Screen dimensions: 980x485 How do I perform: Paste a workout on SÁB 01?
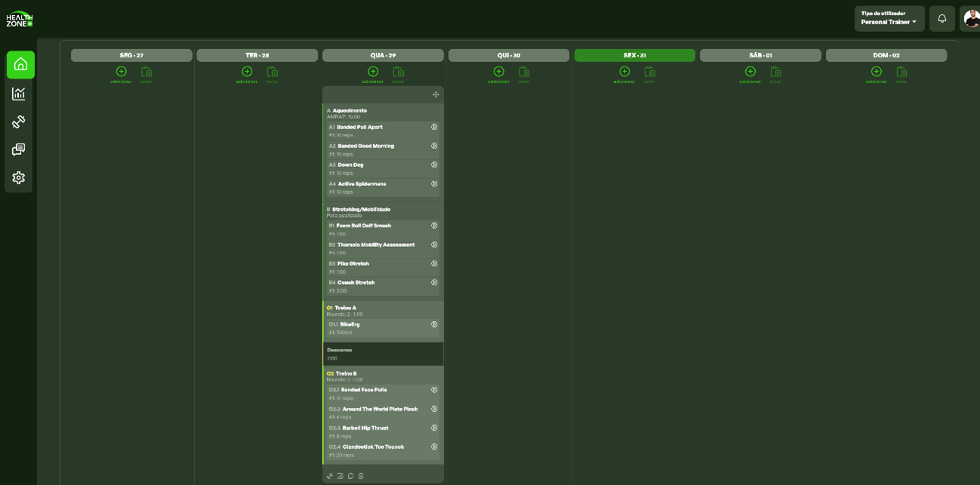(x=775, y=74)
